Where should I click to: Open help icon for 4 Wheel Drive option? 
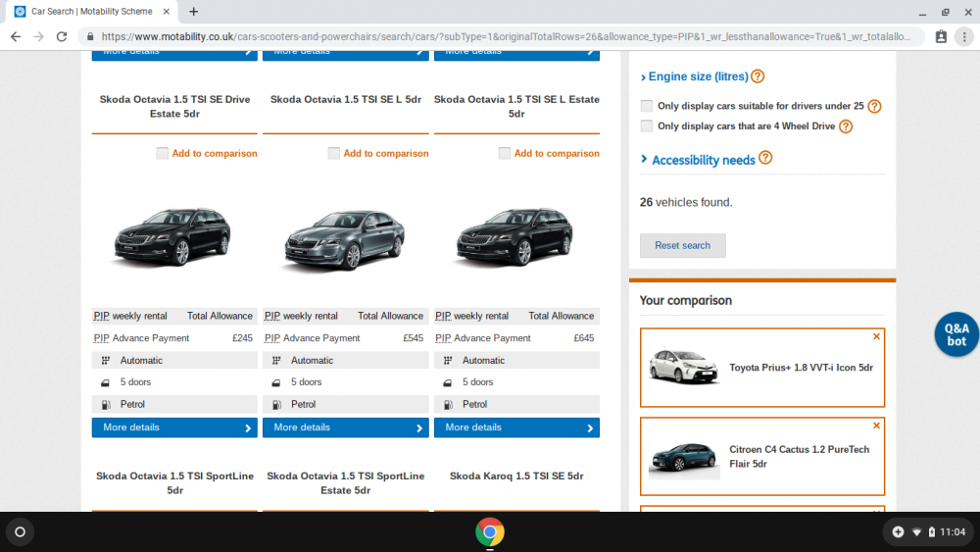tap(846, 126)
